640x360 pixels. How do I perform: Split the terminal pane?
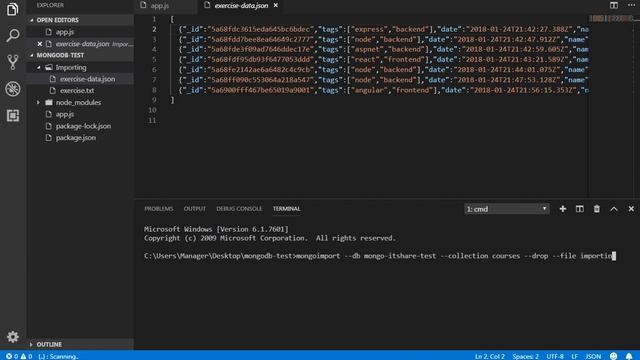tap(580, 209)
